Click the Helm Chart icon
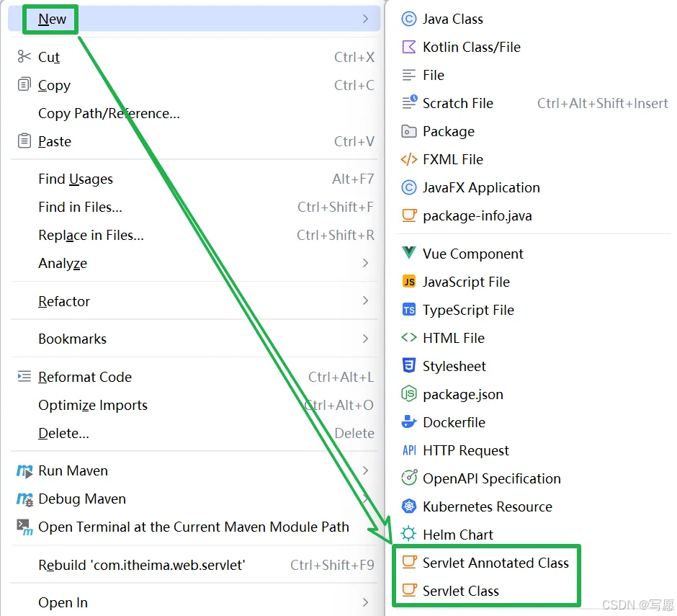The width and height of the screenshot is (677, 616). click(x=408, y=535)
